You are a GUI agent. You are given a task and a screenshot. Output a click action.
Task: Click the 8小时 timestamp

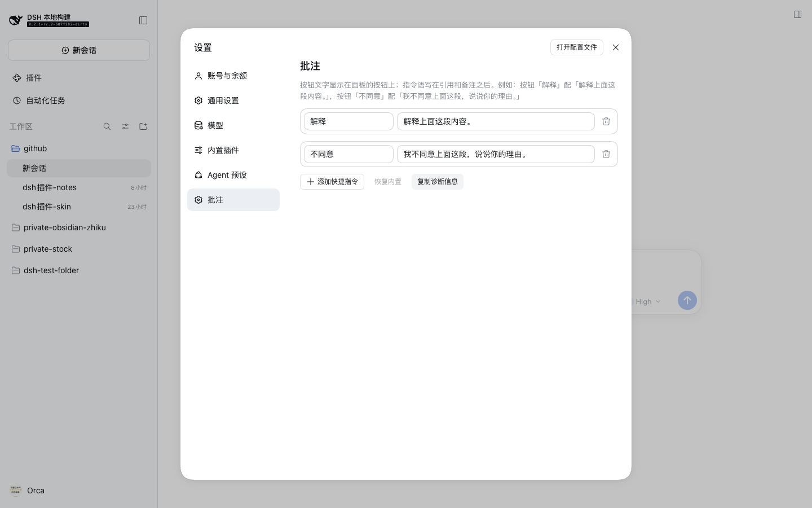(x=139, y=188)
